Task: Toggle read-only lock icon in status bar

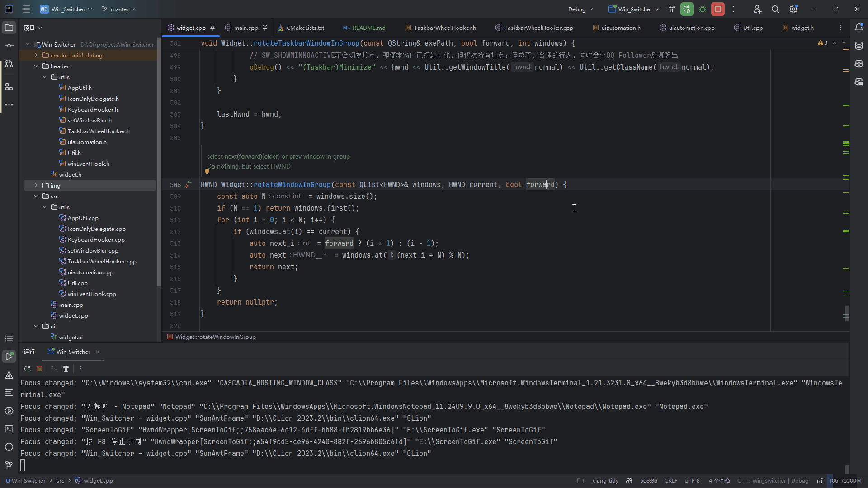Action: pos(820,481)
